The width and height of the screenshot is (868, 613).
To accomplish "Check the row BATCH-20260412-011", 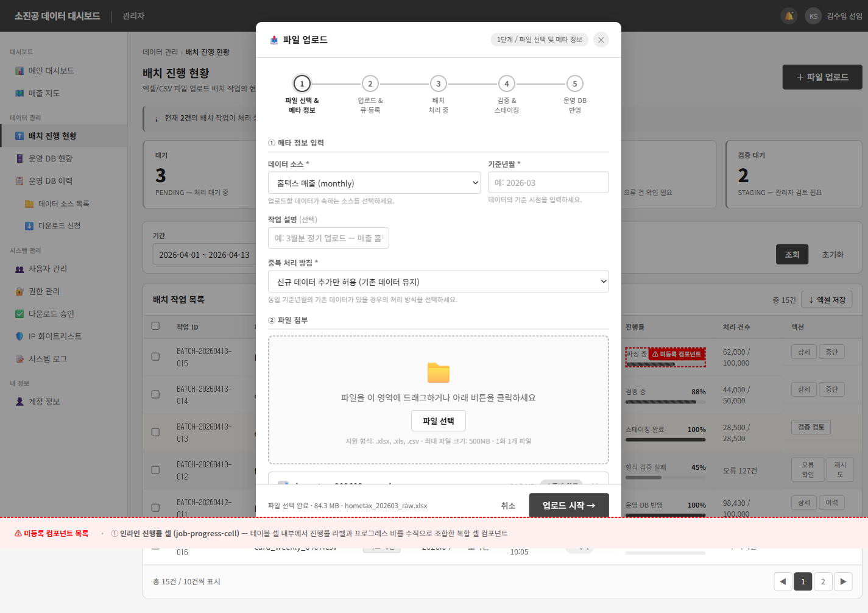I will (x=155, y=508).
